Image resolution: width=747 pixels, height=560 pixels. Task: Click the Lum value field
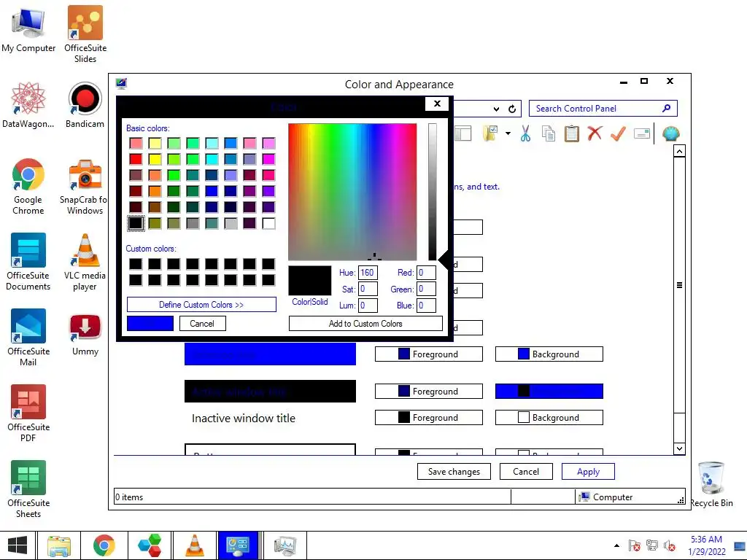[368, 306]
